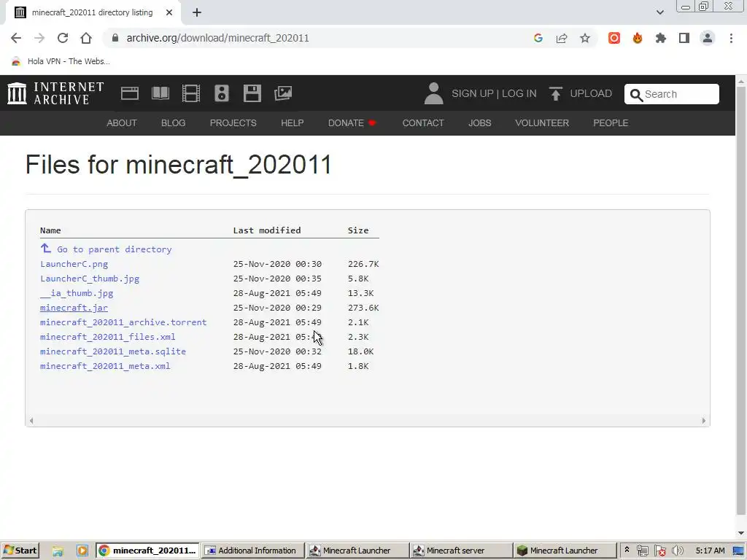Open the red circle extension icon

click(614, 38)
